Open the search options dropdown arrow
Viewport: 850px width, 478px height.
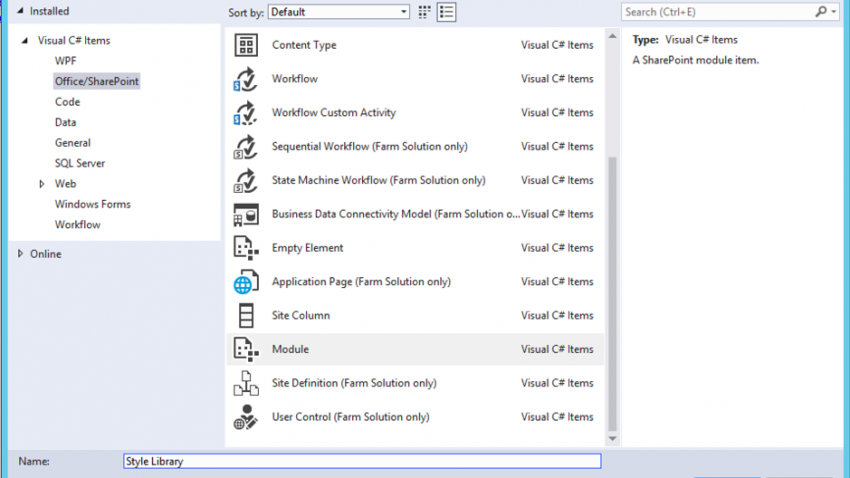[834, 11]
